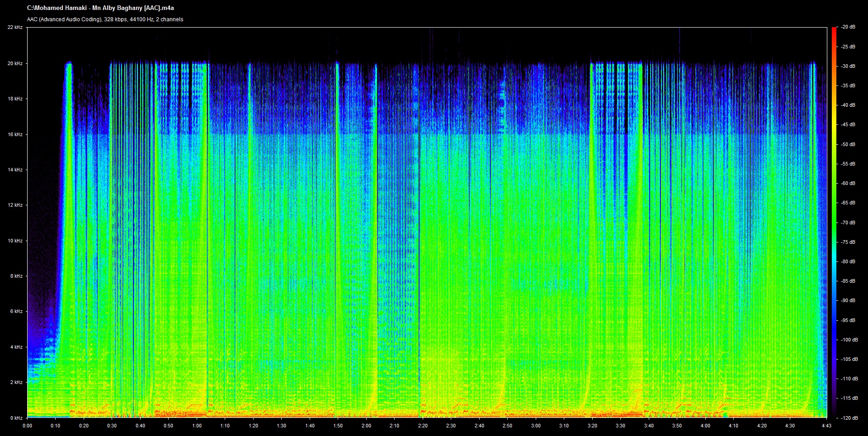The height and width of the screenshot is (436, 868).
Task: Select the 3:20 mark on the time axis
Action: pyautogui.click(x=592, y=426)
